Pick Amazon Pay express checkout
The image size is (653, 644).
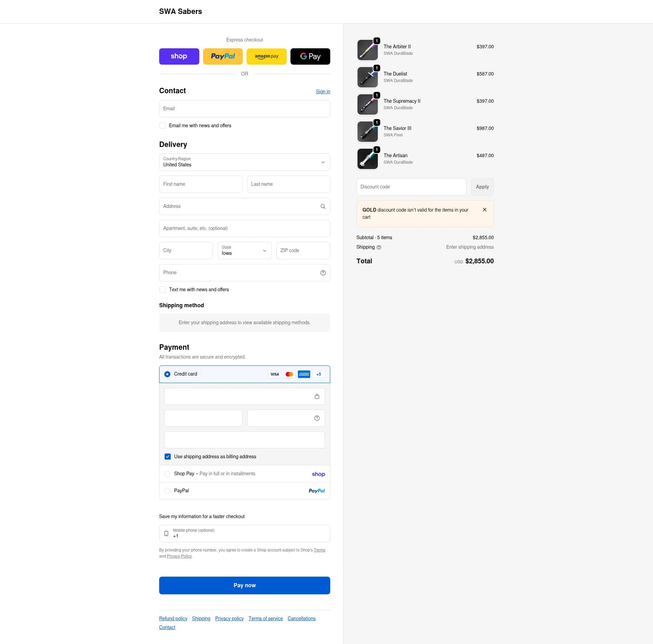pyautogui.click(x=266, y=56)
